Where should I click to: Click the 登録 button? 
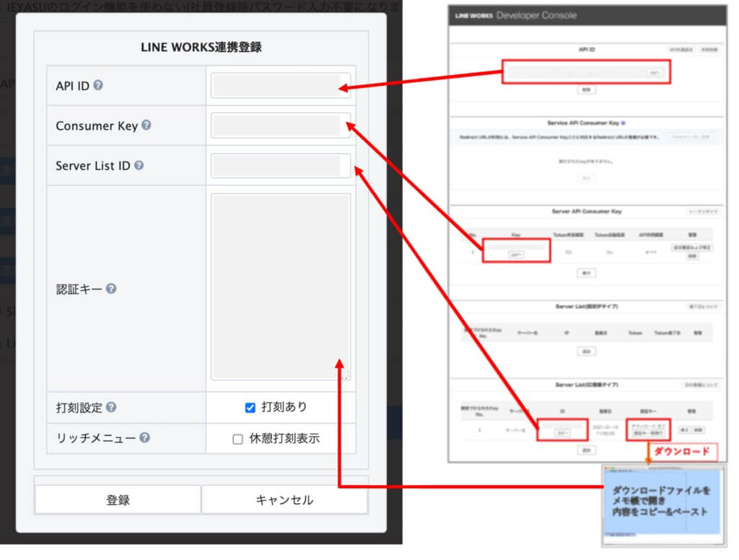coord(118,499)
